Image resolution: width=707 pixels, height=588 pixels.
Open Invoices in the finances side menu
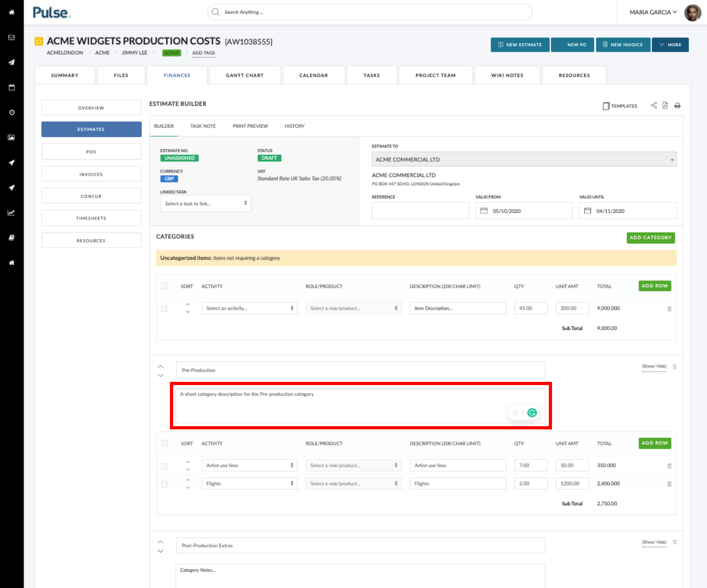click(x=91, y=174)
